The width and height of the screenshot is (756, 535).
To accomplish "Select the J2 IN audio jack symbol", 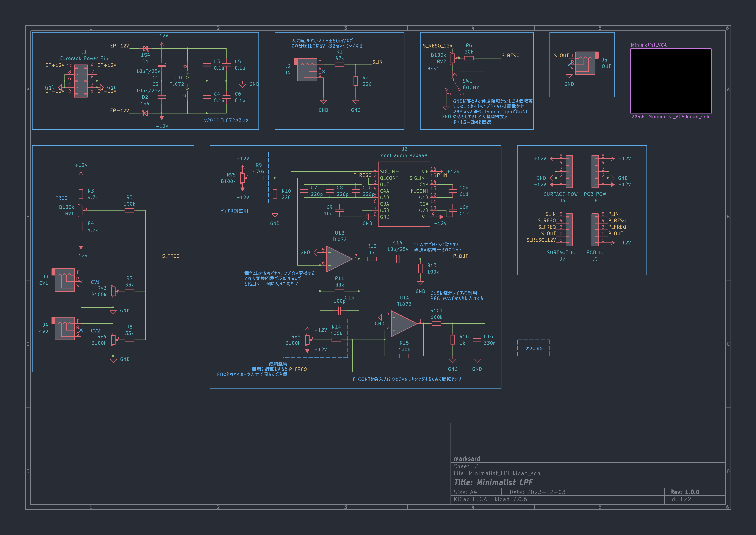I will 307,70.
